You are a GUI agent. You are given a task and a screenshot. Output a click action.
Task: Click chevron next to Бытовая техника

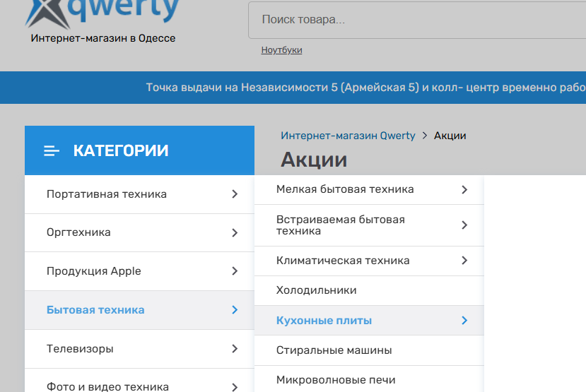[x=235, y=310]
